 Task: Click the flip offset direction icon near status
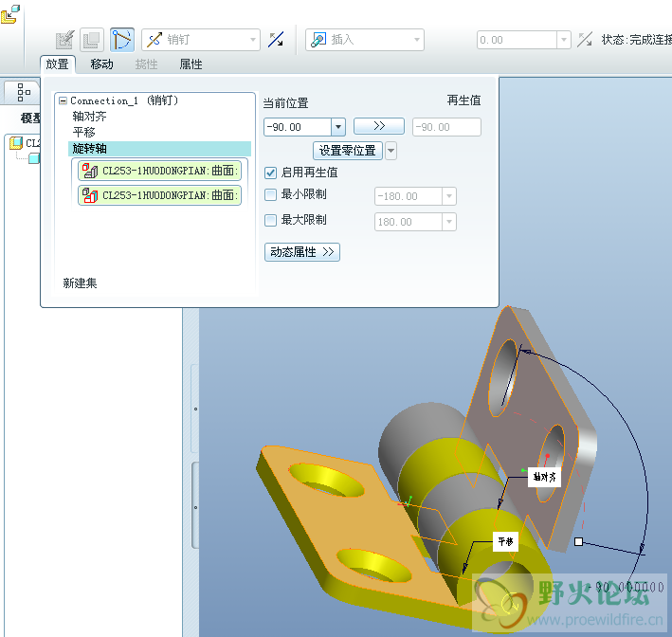click(585, 40)
